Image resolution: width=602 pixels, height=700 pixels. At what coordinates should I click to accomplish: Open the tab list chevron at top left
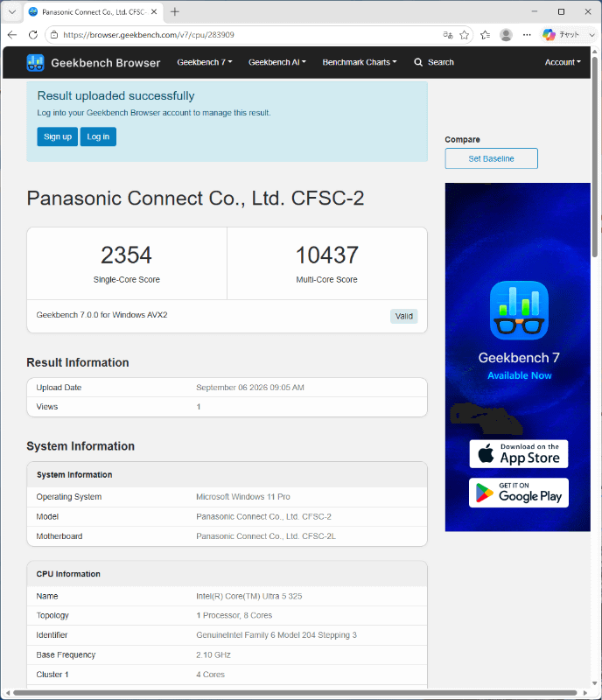(12, 12)
